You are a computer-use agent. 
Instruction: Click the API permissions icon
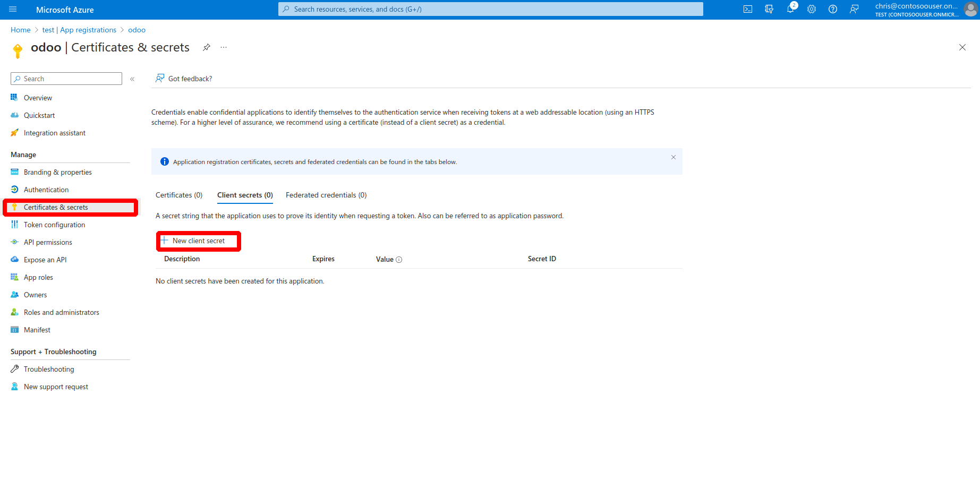click(14, 242)
